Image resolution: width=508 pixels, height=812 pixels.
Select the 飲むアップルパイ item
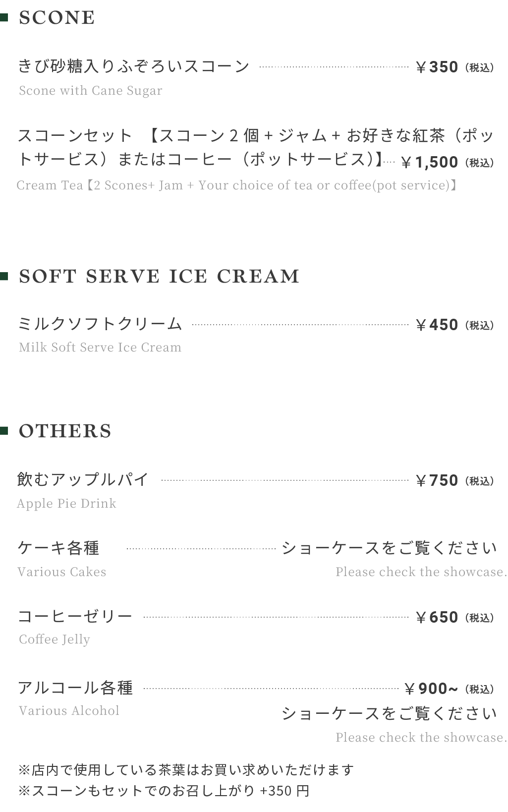(83, 479)
